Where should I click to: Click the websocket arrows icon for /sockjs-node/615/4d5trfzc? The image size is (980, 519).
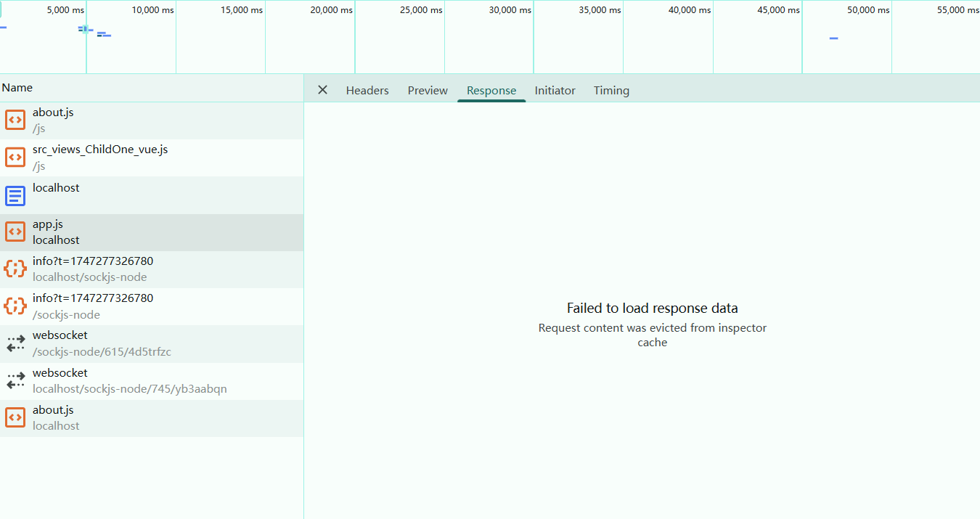pyautogui.click(x=15, y=344)
